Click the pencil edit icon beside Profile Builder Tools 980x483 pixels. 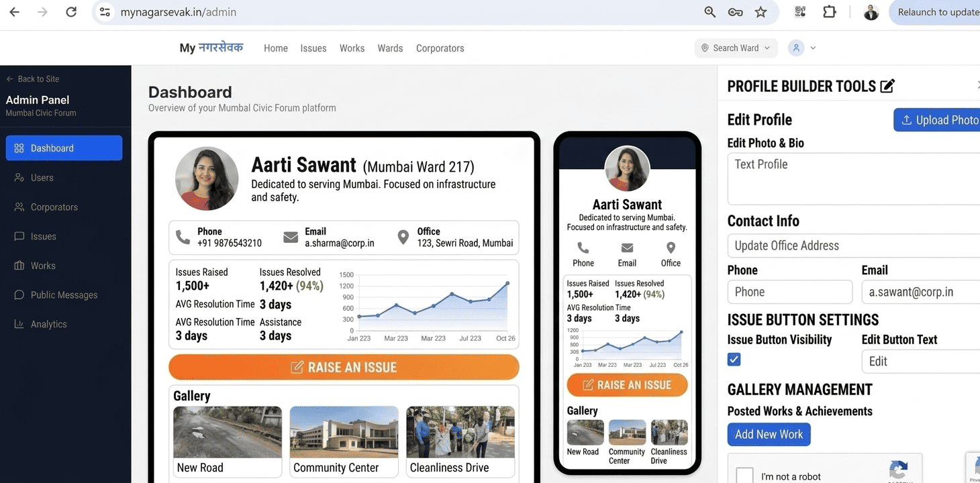point(887,86)
